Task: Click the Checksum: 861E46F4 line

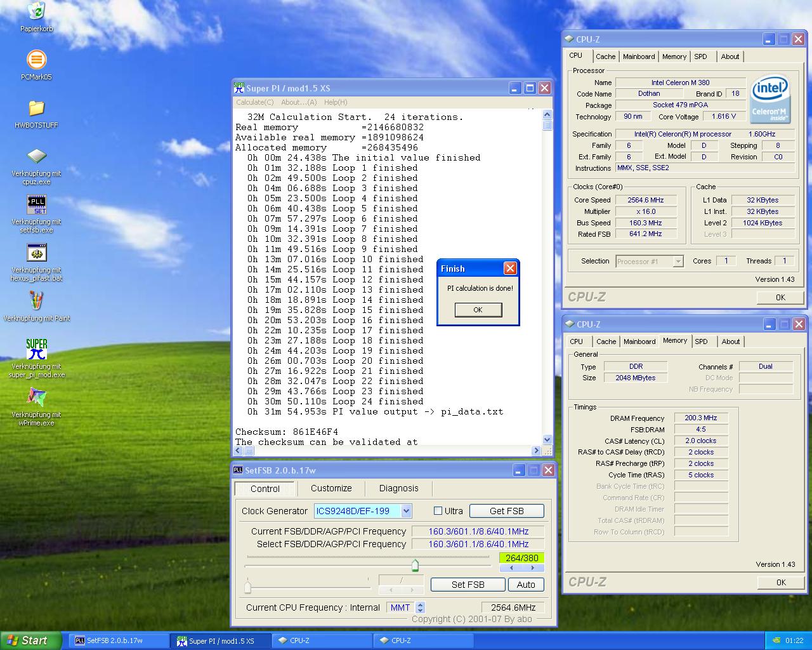Action: (x=287, y=432)
